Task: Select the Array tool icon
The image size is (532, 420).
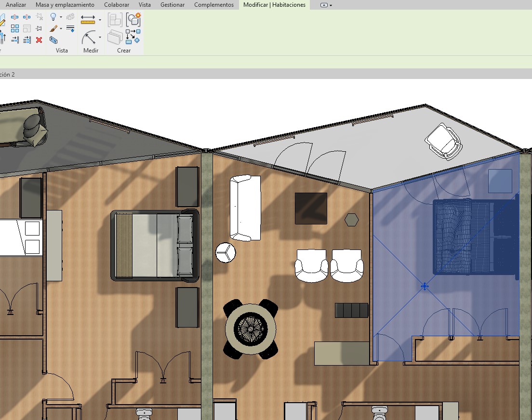Action: [x=15, y=28]
